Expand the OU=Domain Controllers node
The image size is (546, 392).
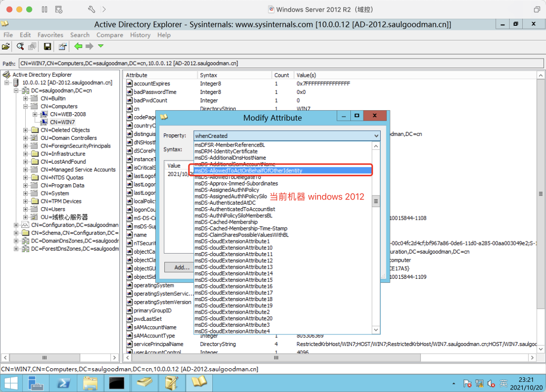tap(25, 138)
